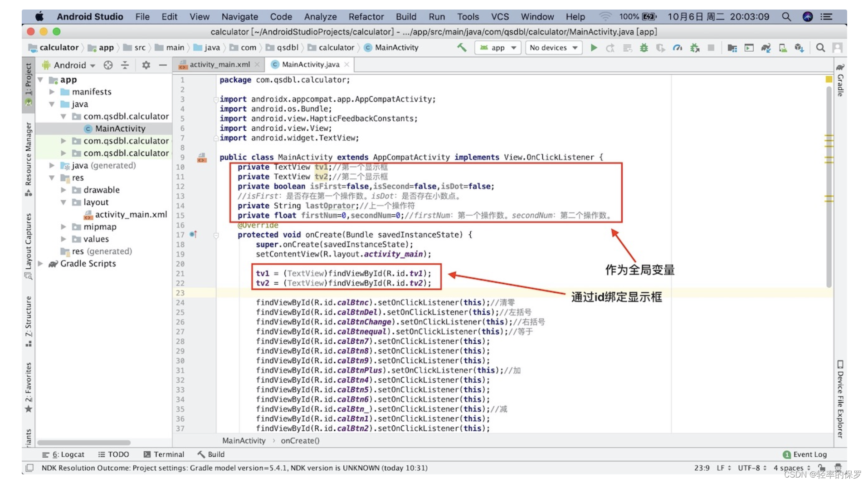The image size is (868, 483).
Task: Expand the manifests folder
Action: (x=52, y=92)
